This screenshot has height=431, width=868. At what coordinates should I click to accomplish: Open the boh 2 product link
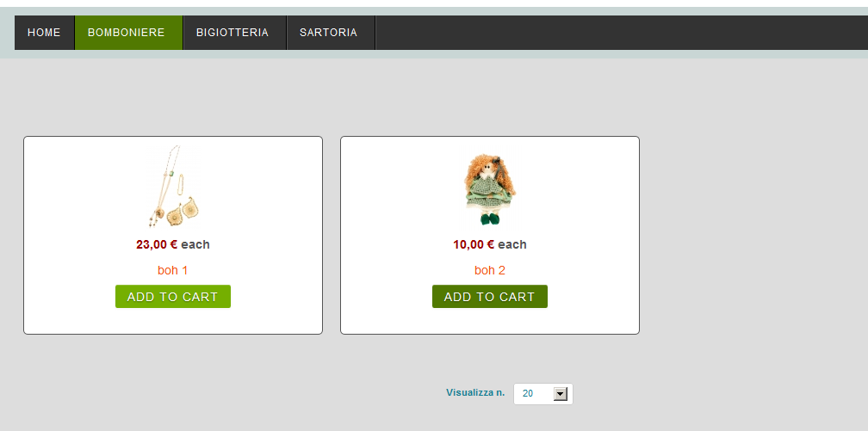click(490, 270)
